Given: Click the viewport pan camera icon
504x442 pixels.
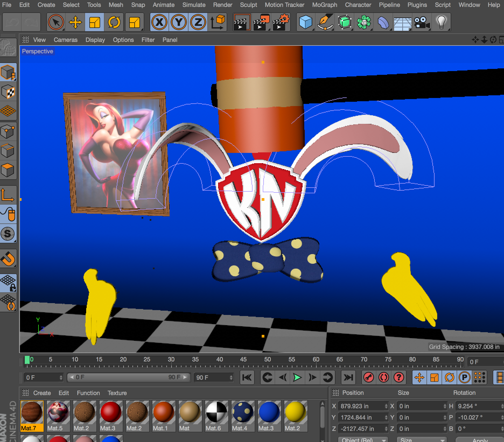Looking at the screenshot, I should coord(475,40).
